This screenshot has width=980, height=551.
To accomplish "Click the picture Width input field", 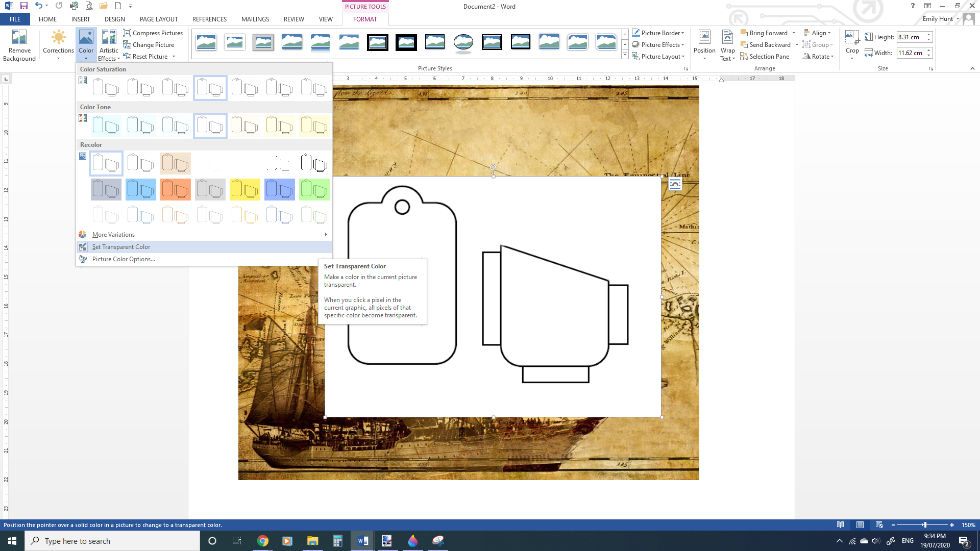I will [x=911, y=53].
